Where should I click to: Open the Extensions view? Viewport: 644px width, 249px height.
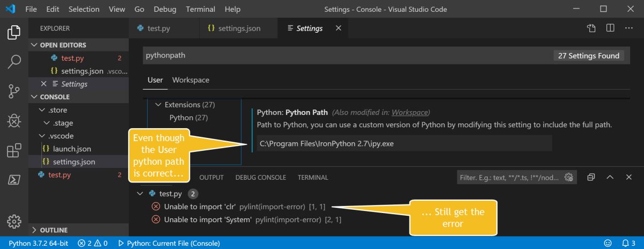[x=14, y=151]
